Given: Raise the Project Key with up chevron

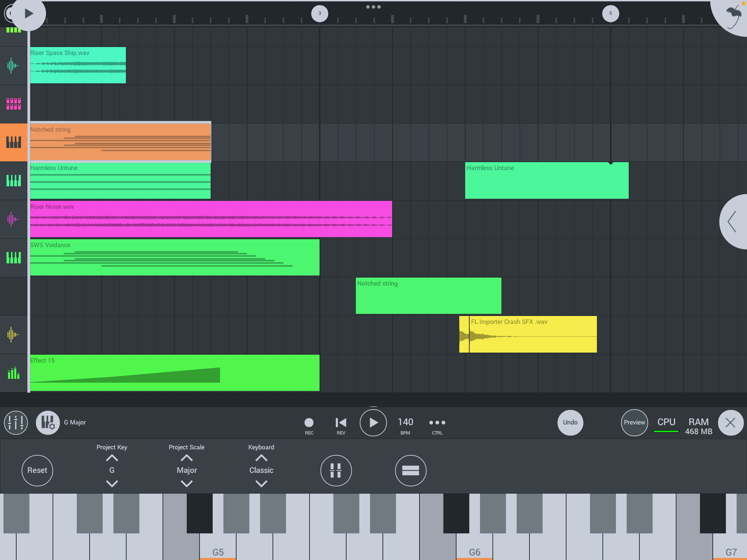Looking at the screenshot, I should [x=112, y=458].
